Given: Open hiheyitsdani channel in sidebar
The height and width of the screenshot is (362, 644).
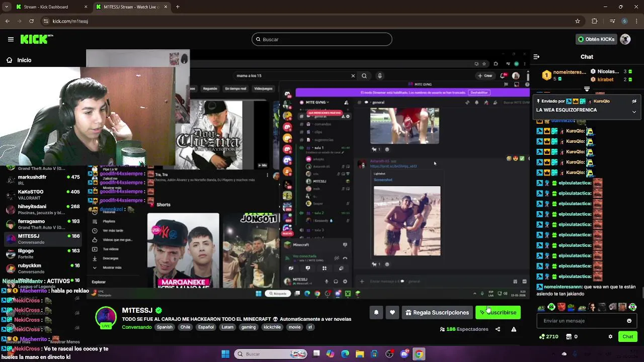Looking at the screenshot, I should point(42,209).
